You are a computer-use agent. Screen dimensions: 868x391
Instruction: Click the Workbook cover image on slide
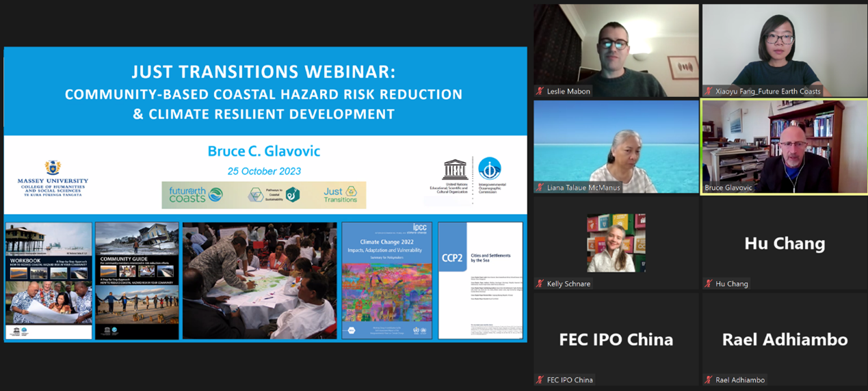tap(49, 280)
